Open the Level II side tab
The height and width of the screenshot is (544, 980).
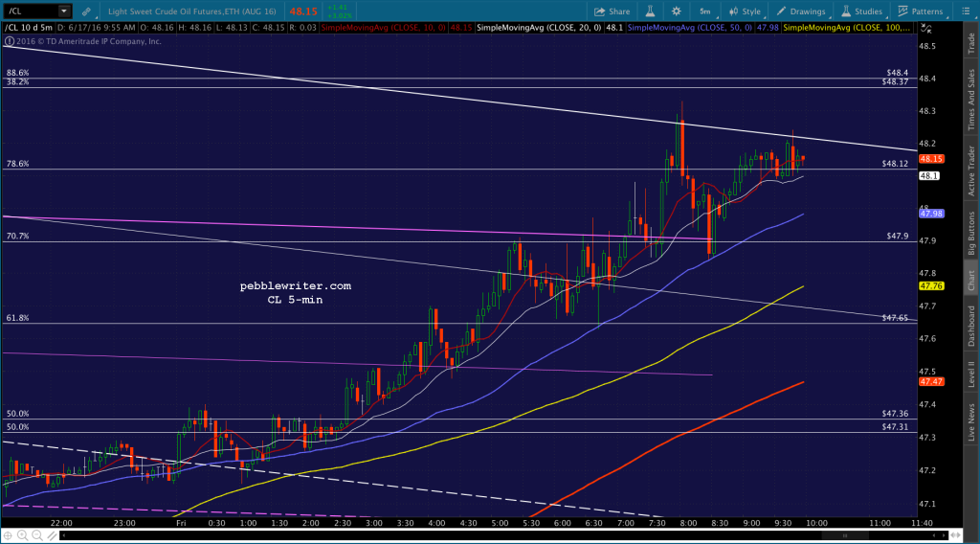[x=970, y=374]
